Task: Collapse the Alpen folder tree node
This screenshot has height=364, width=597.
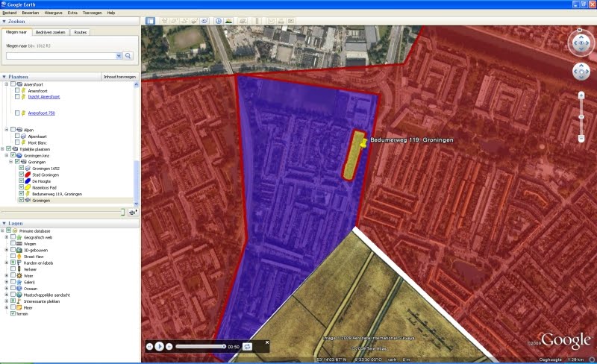Action: [7, 130]
